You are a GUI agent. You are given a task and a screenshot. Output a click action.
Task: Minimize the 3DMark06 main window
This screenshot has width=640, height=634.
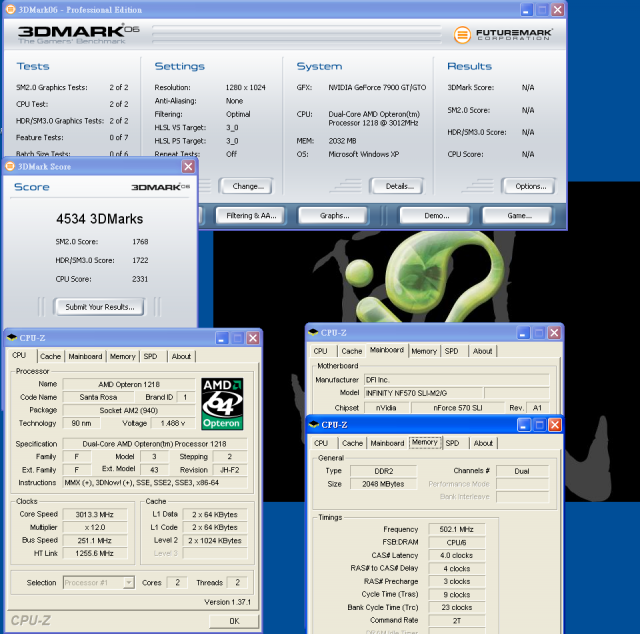point(527,10)
